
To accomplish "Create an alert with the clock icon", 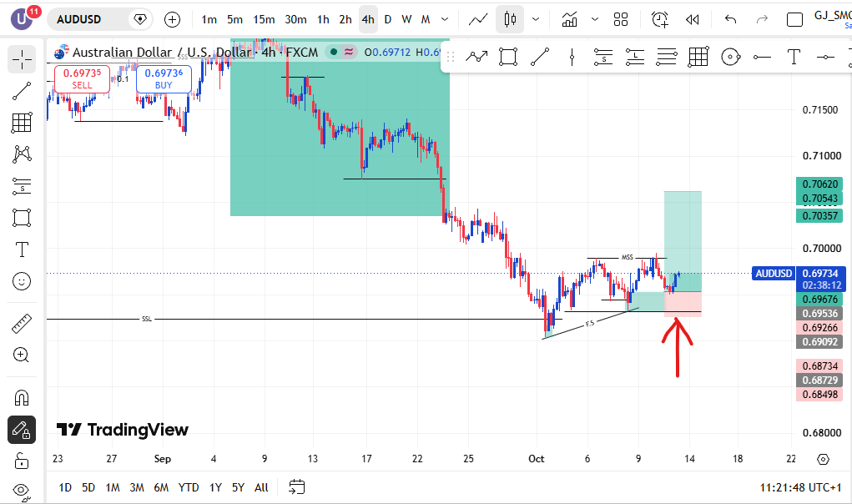I will click(659, 19).
